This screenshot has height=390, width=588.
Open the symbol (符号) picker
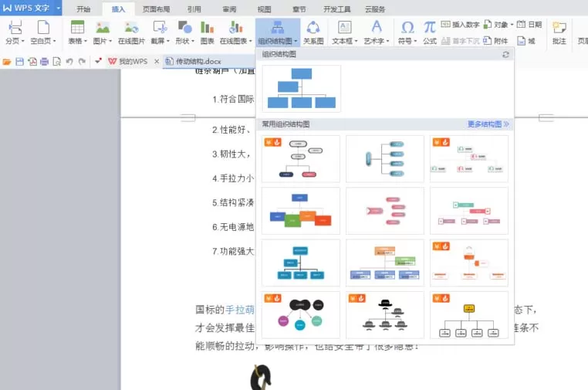tap(407, 32)
